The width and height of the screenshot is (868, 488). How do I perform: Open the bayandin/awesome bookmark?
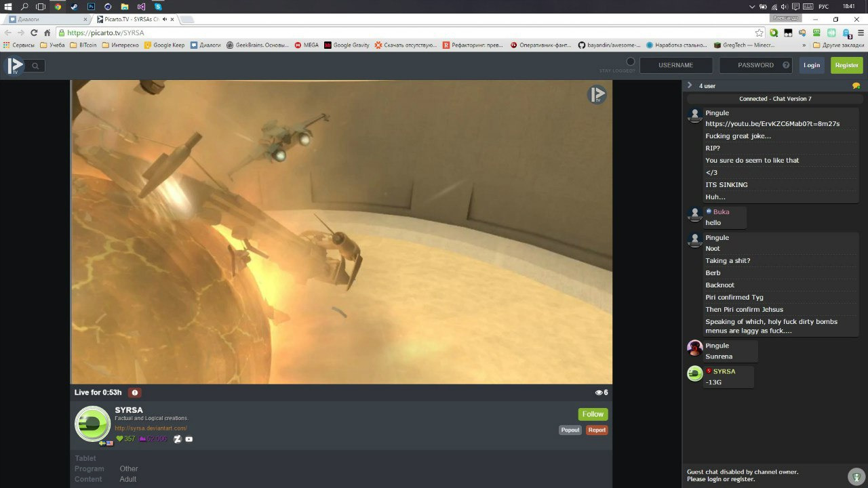tap(609, 45)
